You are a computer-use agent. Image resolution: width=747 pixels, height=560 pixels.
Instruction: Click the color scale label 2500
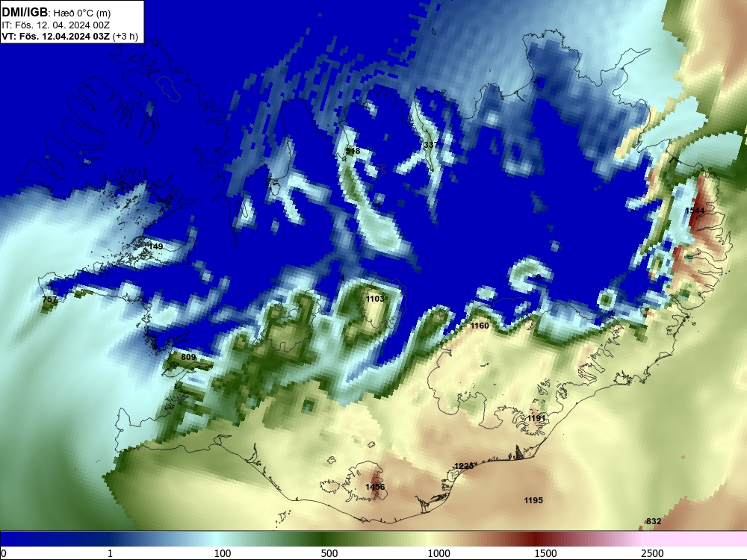(652, 553)
